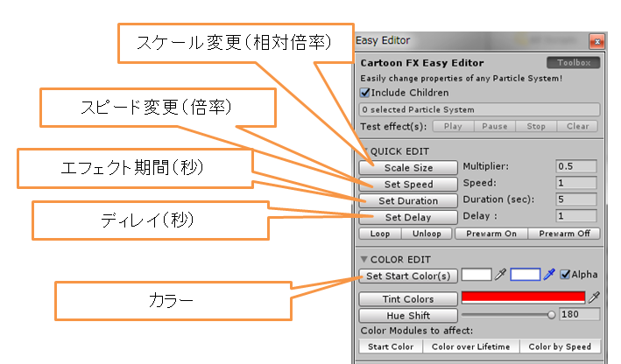Apply Set Duration
This screenshot has height=364, width=621.
pyautogui.click(x=408, y=201)
